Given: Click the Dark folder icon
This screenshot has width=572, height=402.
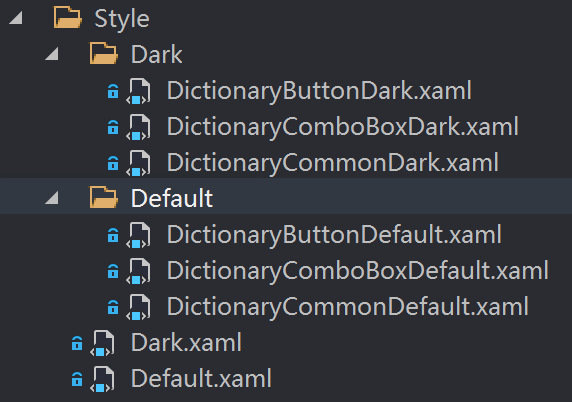Looking at the screenshot, I should (x=104, y=54).
